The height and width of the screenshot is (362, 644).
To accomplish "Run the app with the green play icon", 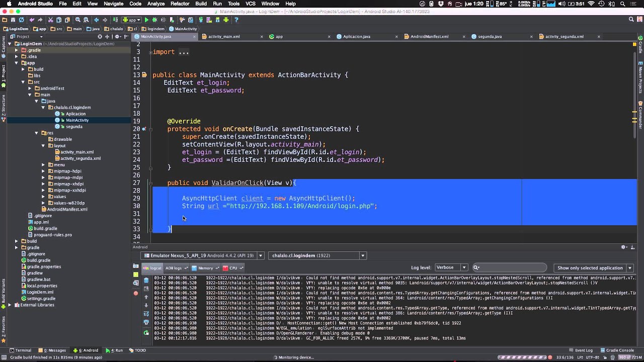I will tap(146, 20).
